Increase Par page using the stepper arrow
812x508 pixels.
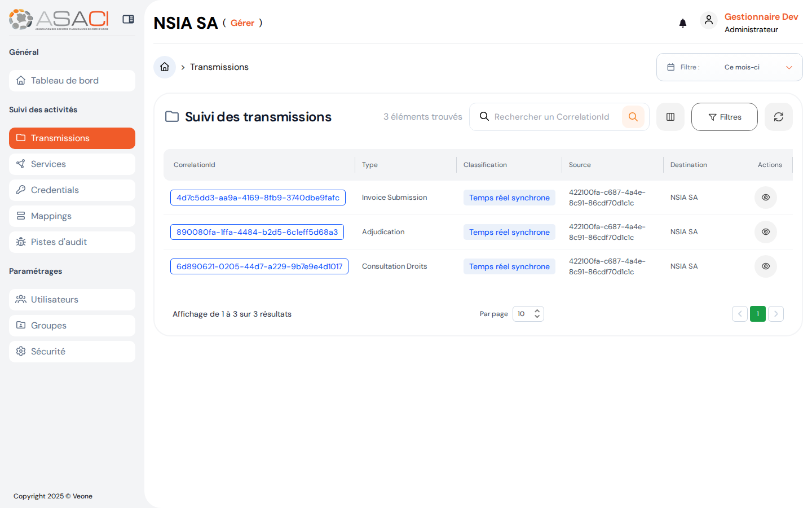[537, 310]
